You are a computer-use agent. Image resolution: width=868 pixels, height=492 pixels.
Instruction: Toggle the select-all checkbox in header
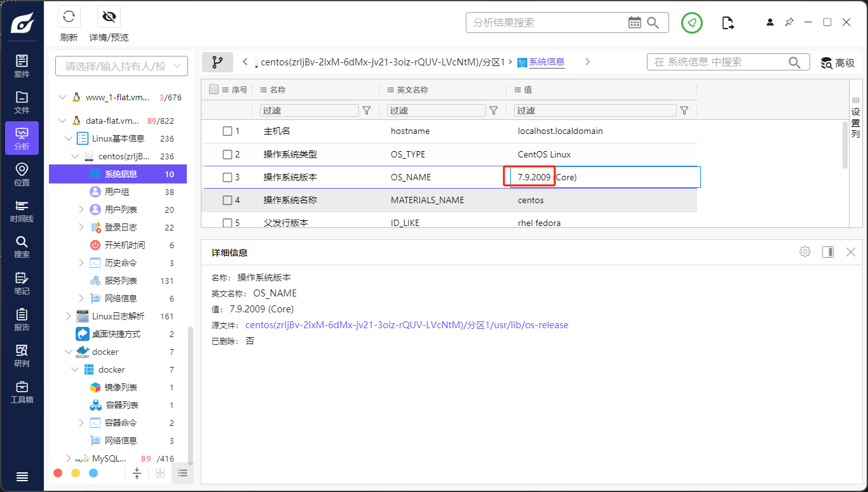pyautogui.click(x=214, y=90)
